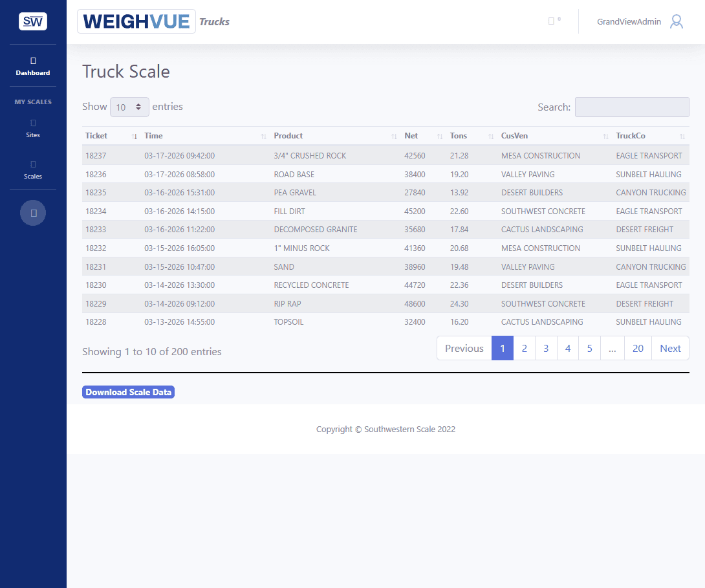Image resolution: width=705 pixels, height=588 pixels.
Task: Select Sites under MY SCALES menu
Action: 32,130
